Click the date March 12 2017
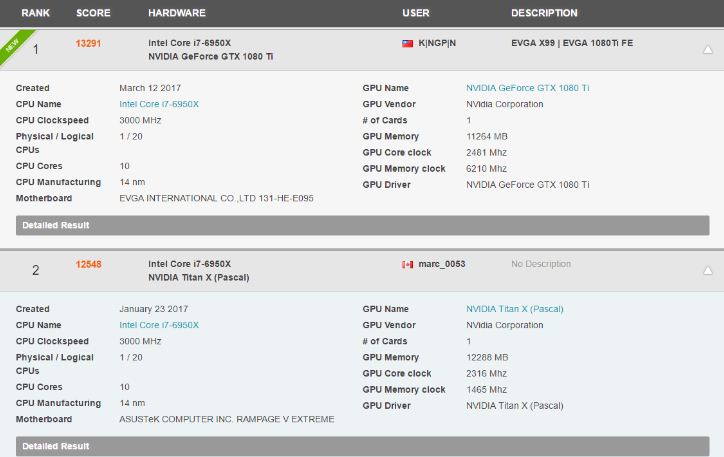724x457 pixels. point(150,88)
